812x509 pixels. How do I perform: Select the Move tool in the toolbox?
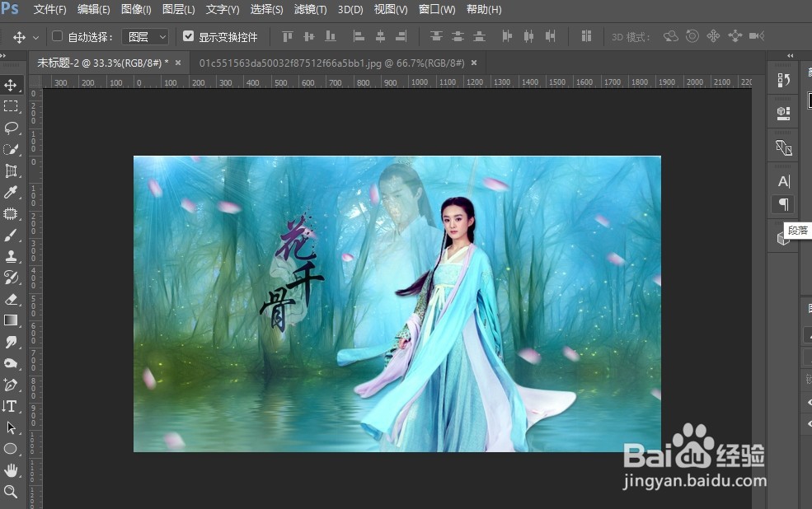click(11, 85)
